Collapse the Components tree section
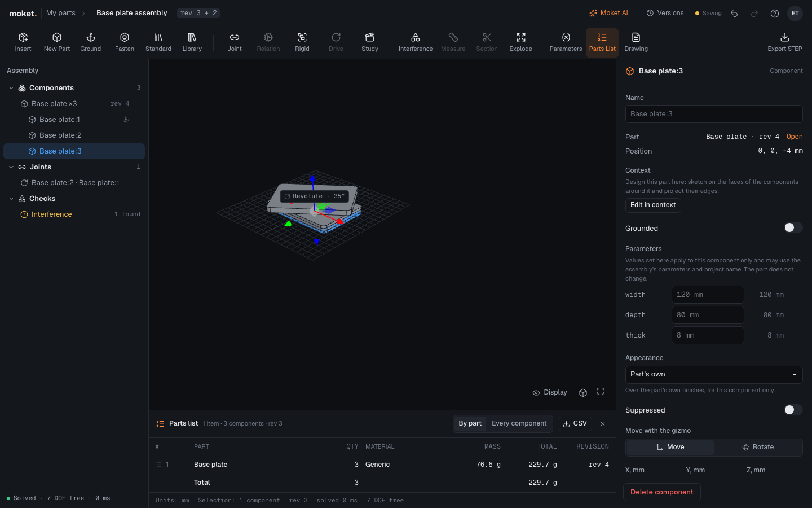The height and width of the screenshot is (508, 812). (x=11, y=88)
